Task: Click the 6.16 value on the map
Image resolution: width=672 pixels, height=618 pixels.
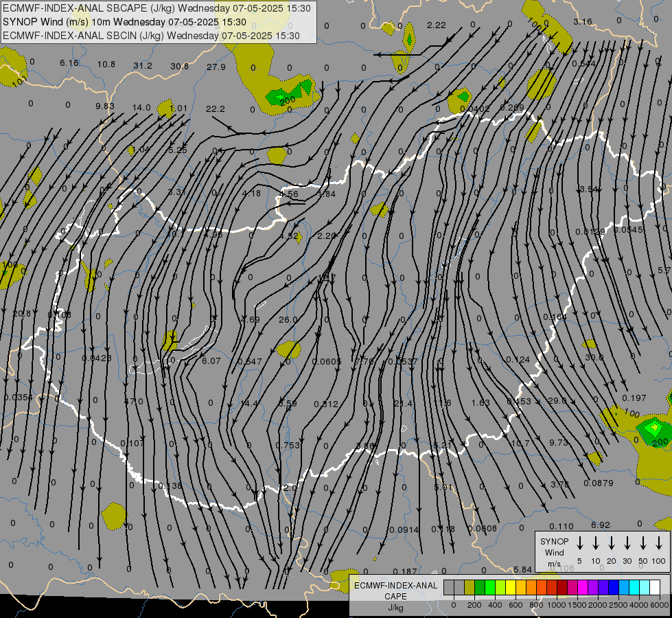Action: (x=69, y=63)
